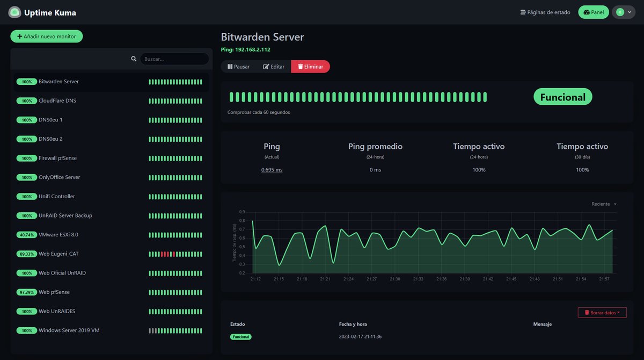Open the 0.695 ms ping link

272,169
